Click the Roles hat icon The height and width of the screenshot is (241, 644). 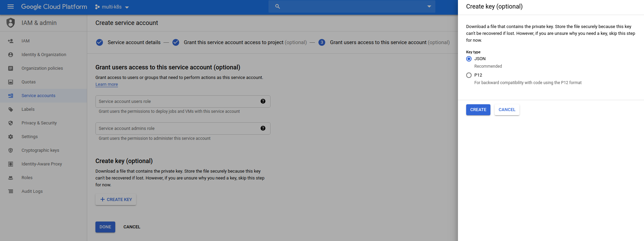tap(11, 178)
